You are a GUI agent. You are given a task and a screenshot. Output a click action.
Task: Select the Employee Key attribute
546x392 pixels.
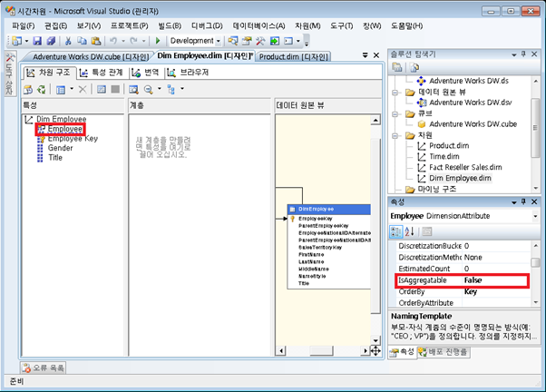coord(73,139)
